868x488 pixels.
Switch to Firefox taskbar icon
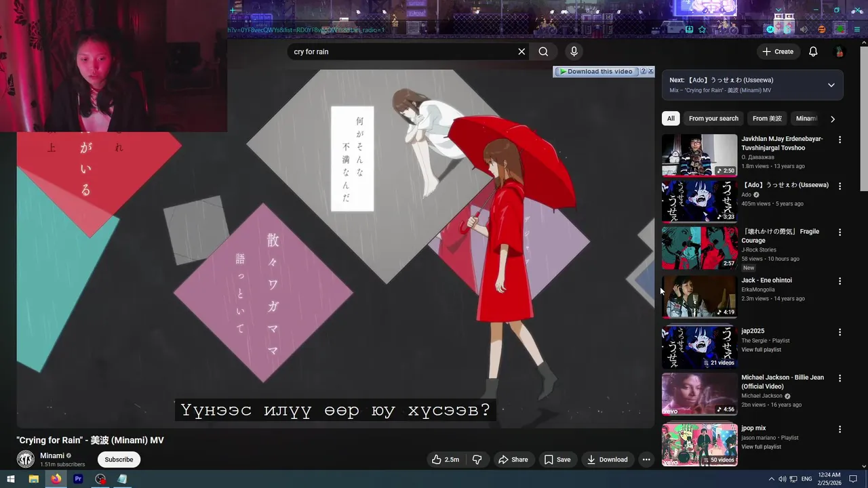pyautogui.click(x=56, y=479)
